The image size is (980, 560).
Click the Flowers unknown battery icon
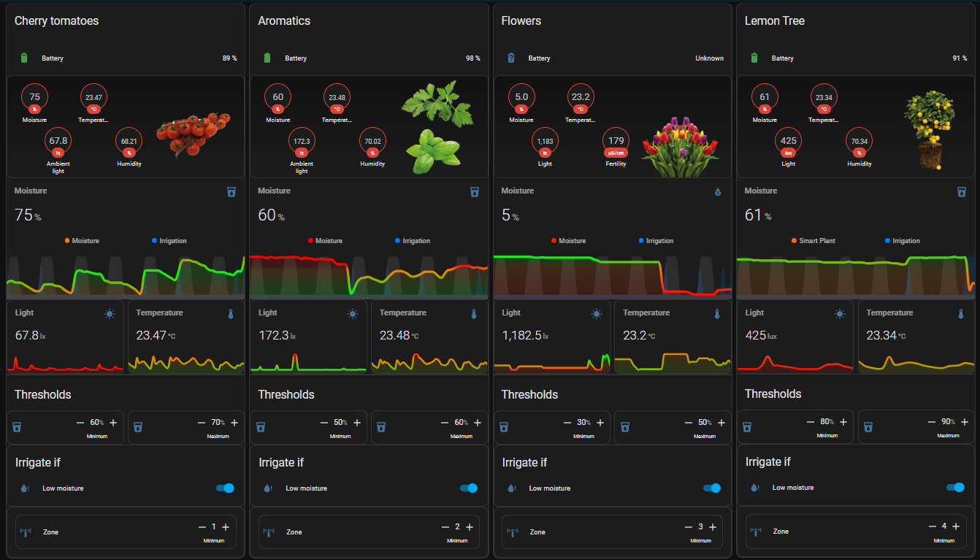[x=511, y=58]
